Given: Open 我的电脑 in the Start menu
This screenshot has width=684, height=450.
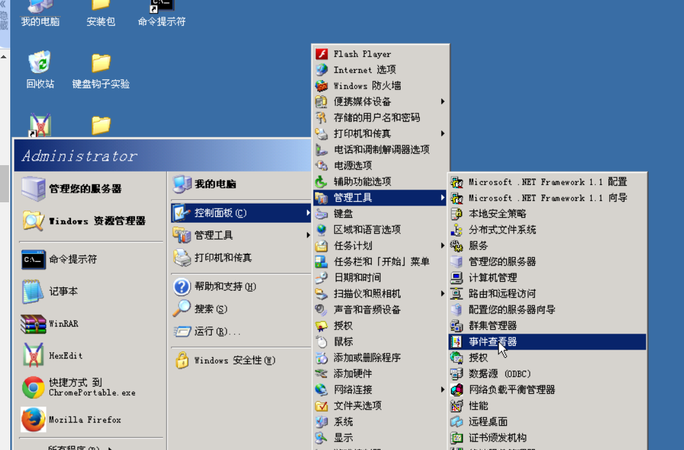Looking at the screenshot, I should pyautogui.click(x=240, y=184).
